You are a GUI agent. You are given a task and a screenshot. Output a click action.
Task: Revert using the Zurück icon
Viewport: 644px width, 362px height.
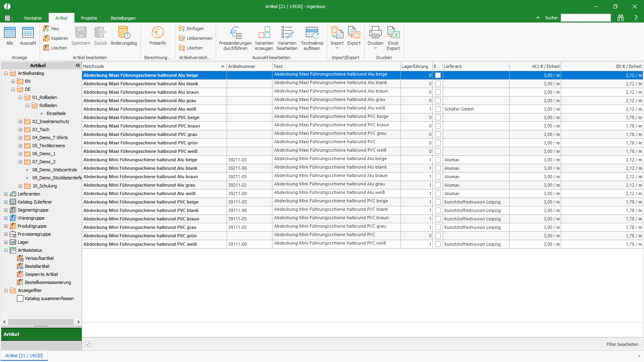pos(100,36)
